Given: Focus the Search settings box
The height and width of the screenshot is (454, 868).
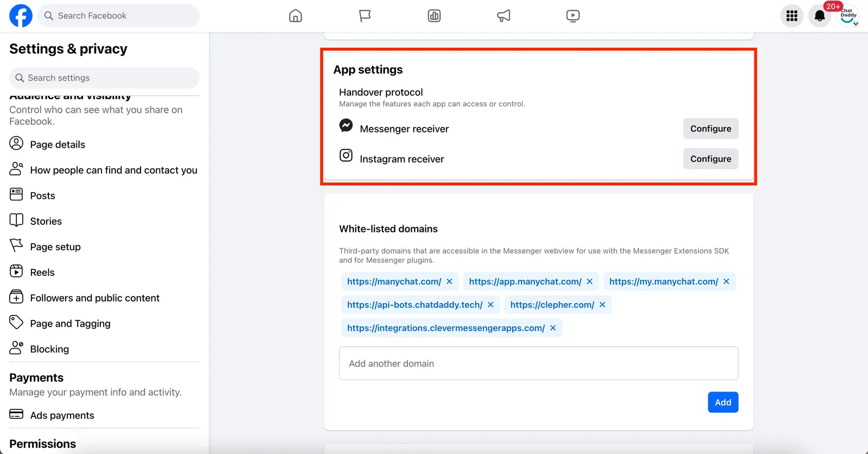Looking at the screenshot, I should pos(104,78).
